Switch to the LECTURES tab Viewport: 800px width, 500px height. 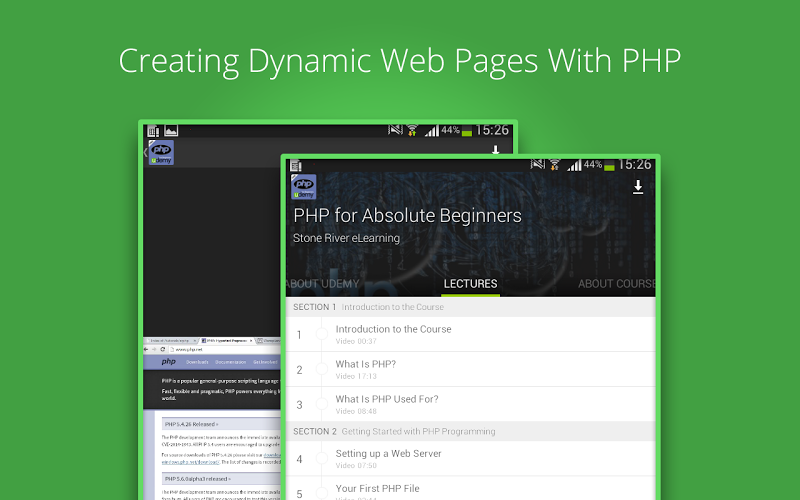click(470, 284)
